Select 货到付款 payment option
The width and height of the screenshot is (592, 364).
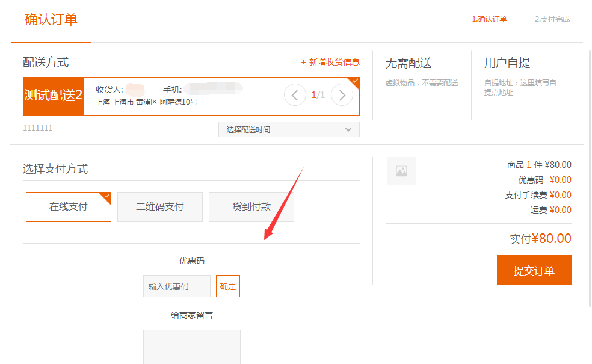point(251,207)
